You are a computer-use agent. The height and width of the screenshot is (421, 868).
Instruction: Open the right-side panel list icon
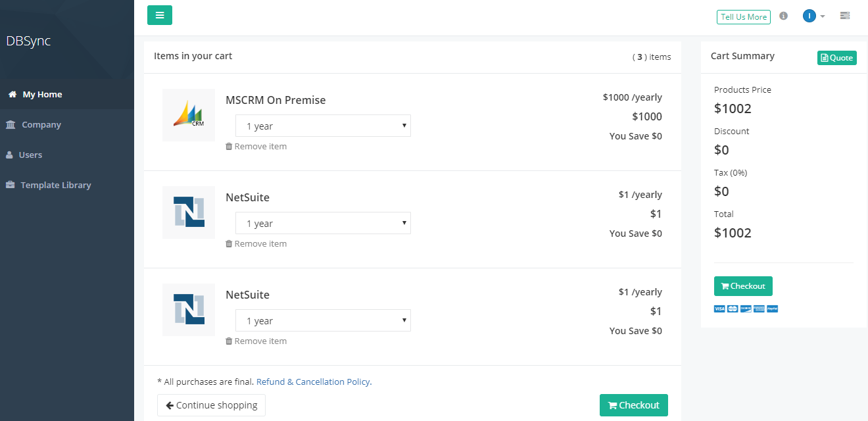tap(845, 16)
